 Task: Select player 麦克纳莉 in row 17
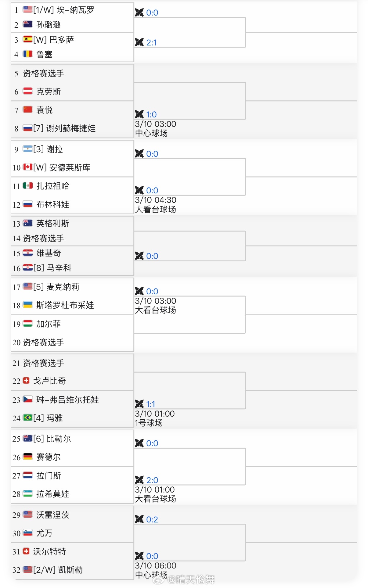click(x=63, y=287)
